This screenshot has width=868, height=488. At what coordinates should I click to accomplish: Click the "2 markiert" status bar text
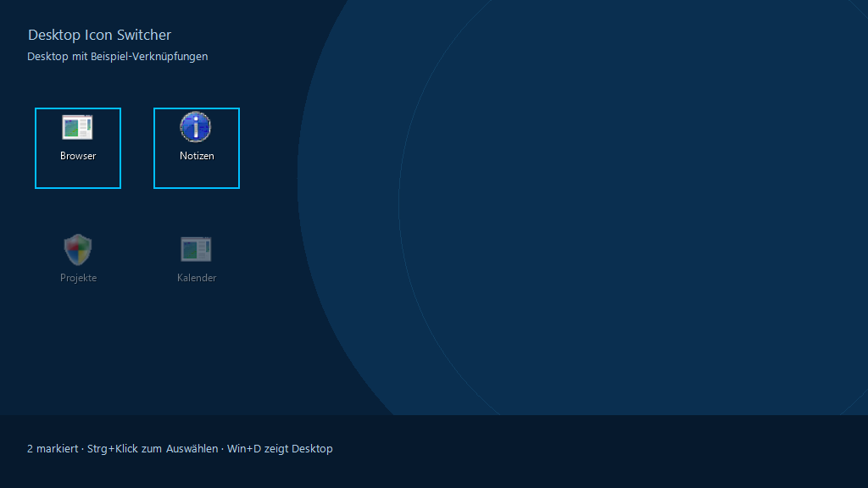(x=53, y=449)
